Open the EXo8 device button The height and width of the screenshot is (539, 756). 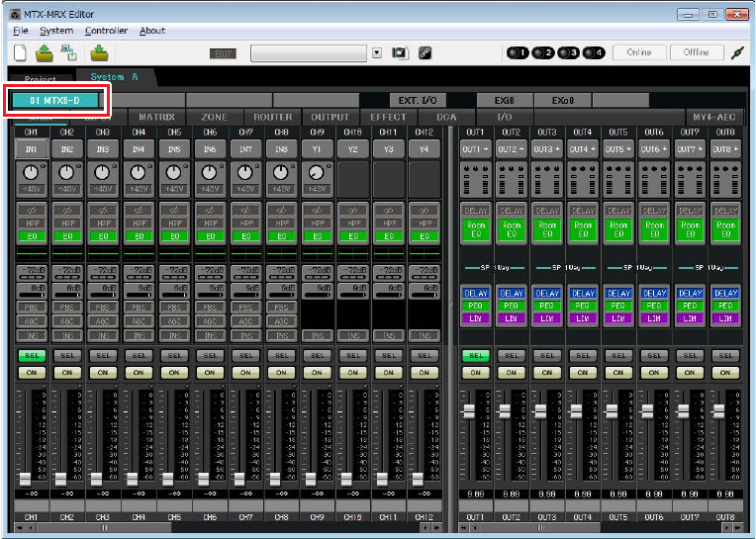point(563,100)
